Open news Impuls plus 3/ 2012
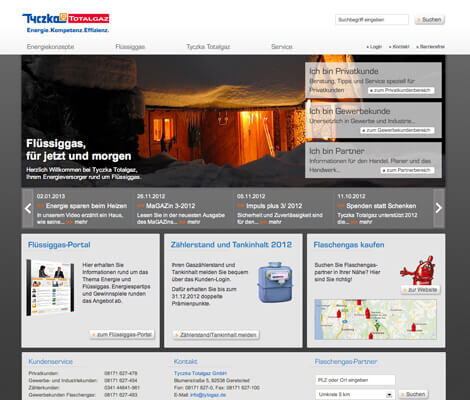Viewport: 470px width, 400px height. pyautogui.click(x=274, y=206)
